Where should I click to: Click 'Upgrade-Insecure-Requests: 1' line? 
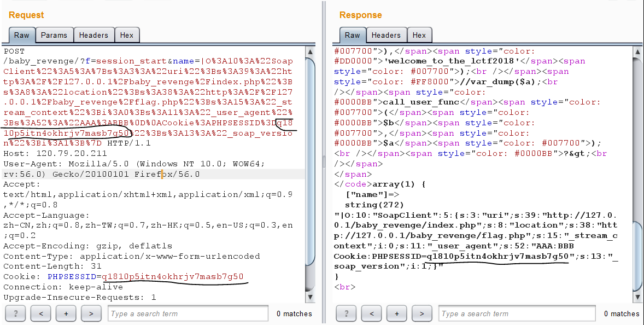[80, 297]
